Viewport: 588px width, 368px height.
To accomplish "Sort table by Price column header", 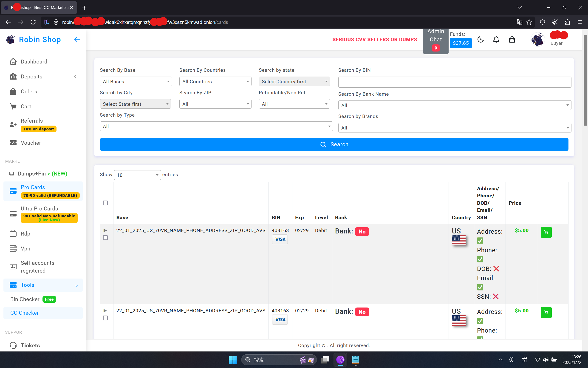I will [x=515, y=203].
